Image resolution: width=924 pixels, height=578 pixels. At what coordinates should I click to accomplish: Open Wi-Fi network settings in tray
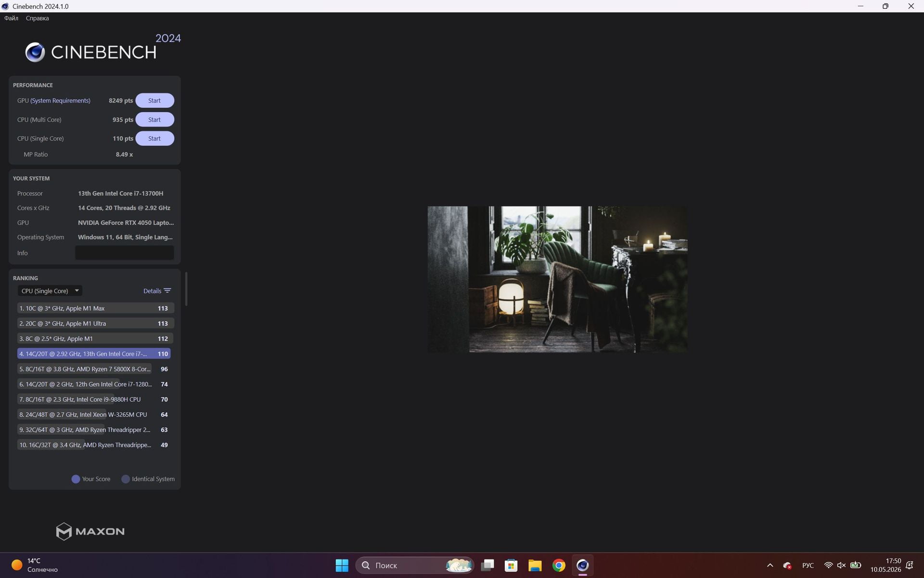(x=828, y=565)
